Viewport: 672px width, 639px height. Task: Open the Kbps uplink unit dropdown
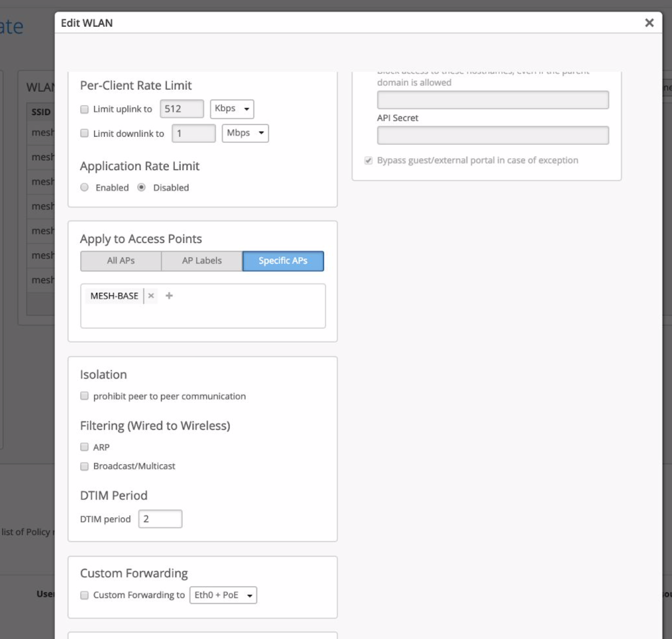pyautogui.click(x=232, y=109)
